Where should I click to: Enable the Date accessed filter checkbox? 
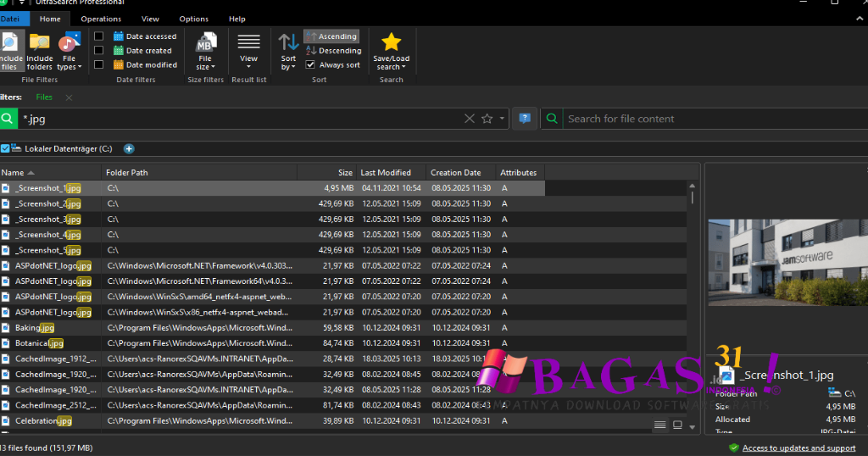tap(99, 36)
